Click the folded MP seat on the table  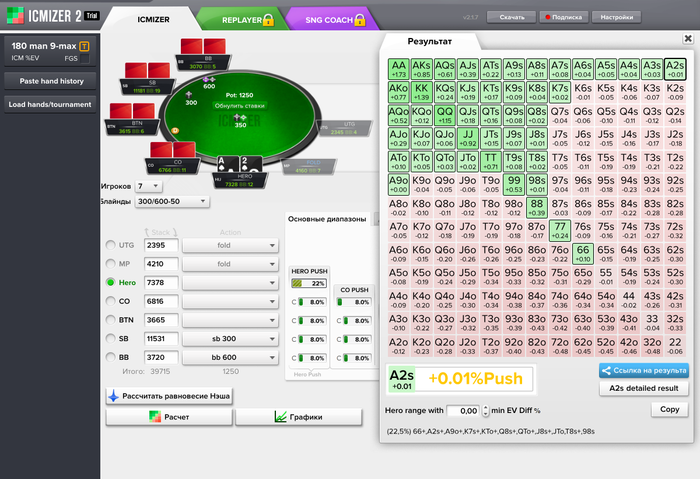pyautogui.click(x=309, y=167)
